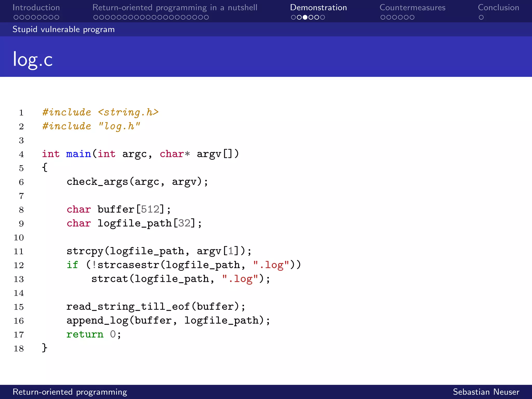
Task: Select the last Demonstration slide dot
Action: click(323, 17)
